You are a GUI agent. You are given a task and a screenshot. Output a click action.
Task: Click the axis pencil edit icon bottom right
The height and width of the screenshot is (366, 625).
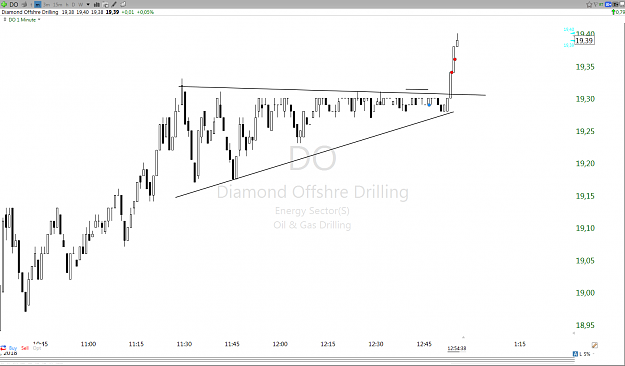[595, 345]
